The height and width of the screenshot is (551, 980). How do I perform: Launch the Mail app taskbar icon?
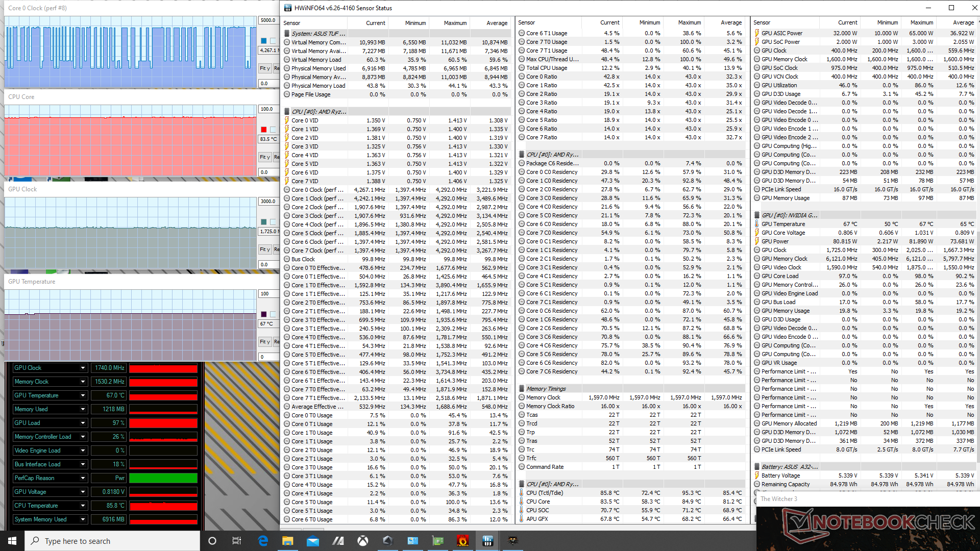(x=313, y=541)
